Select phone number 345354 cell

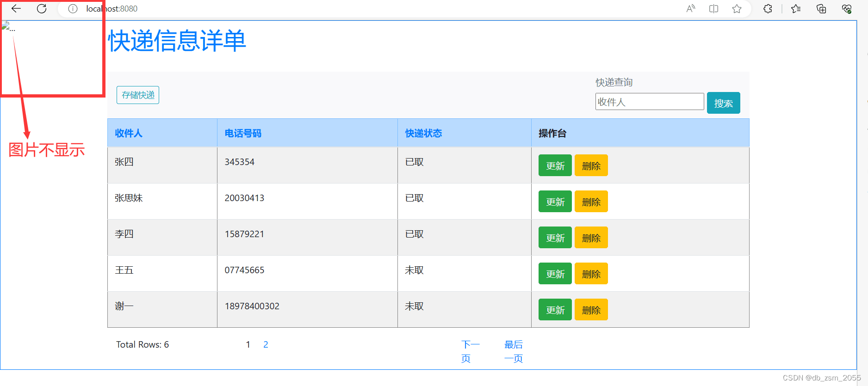pos(240,162)
